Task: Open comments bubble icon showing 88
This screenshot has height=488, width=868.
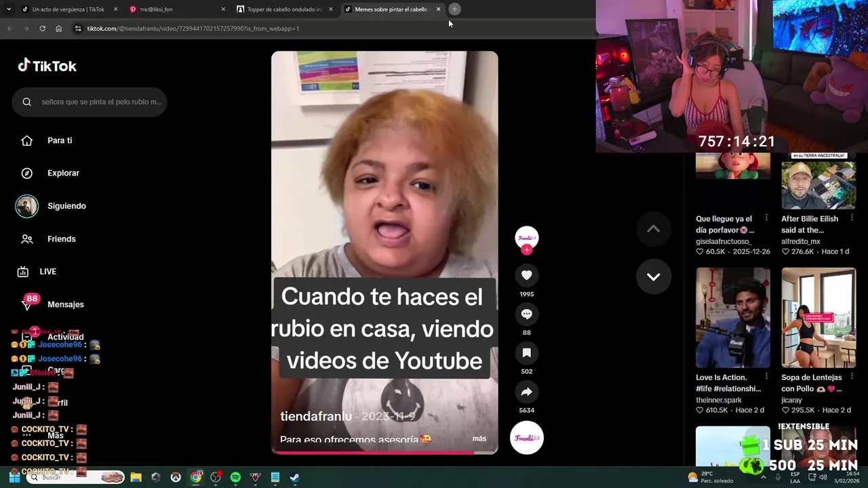Action: coord(526,314)
